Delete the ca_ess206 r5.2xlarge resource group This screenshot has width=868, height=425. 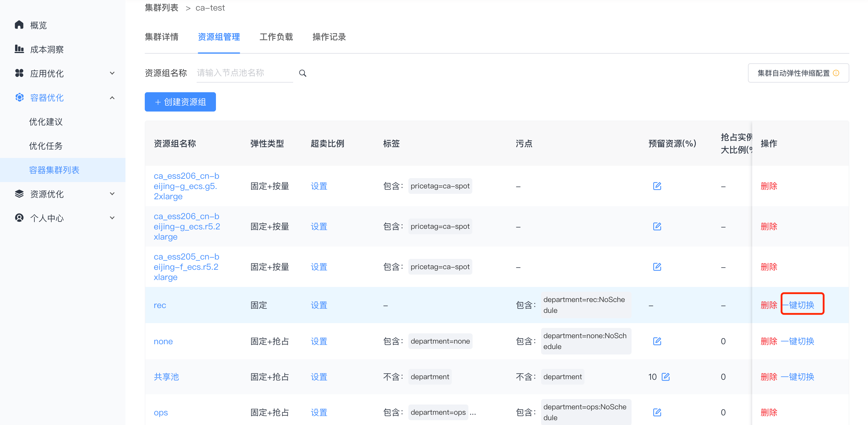point(769,227)
